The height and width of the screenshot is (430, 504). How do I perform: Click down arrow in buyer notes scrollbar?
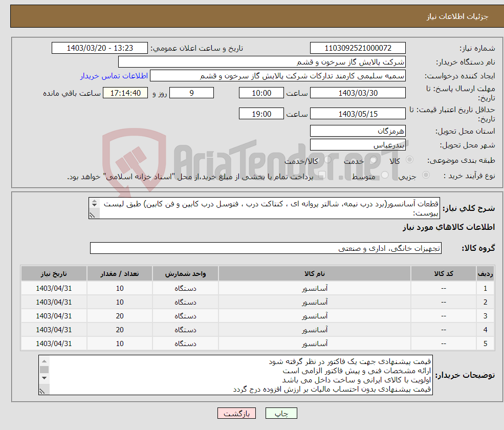point(45,378)
